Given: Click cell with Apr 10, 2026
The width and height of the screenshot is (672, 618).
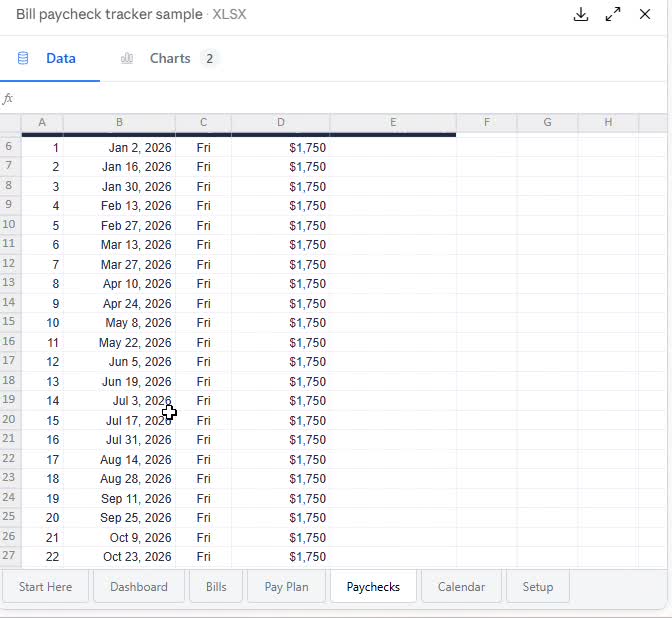Looking at the screenshot, I should pos(119,284).
